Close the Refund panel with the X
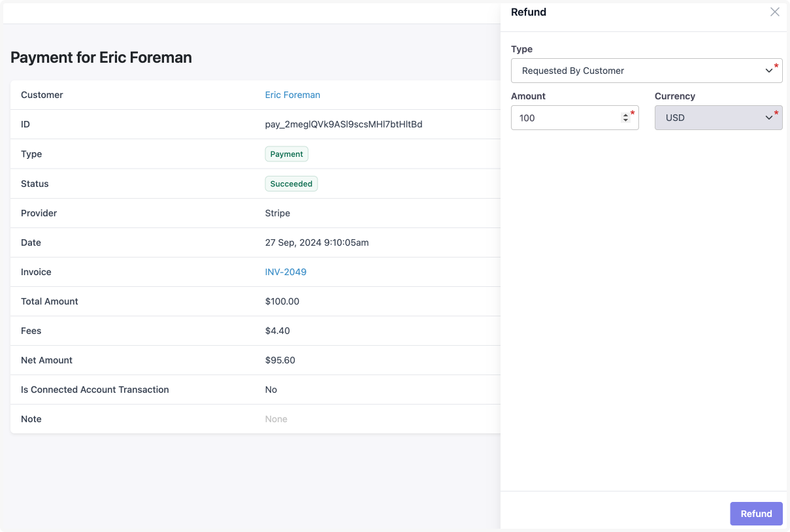 click(774, 12)
